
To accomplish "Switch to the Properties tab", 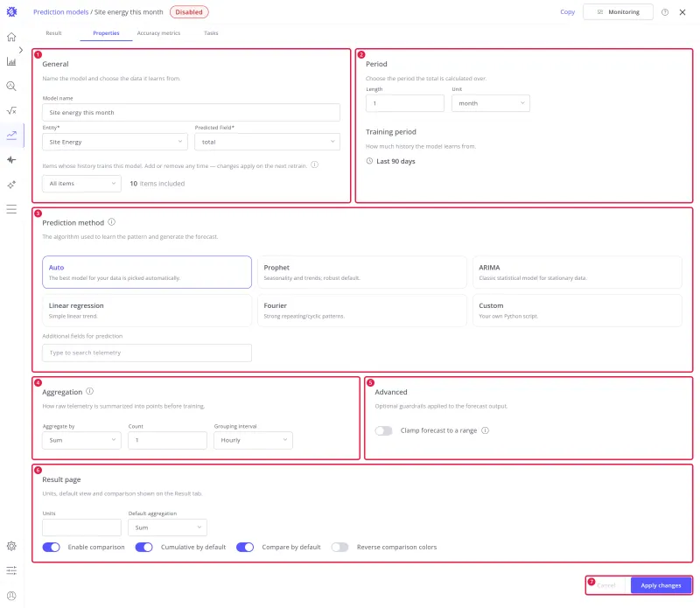I will click(106, 33).
